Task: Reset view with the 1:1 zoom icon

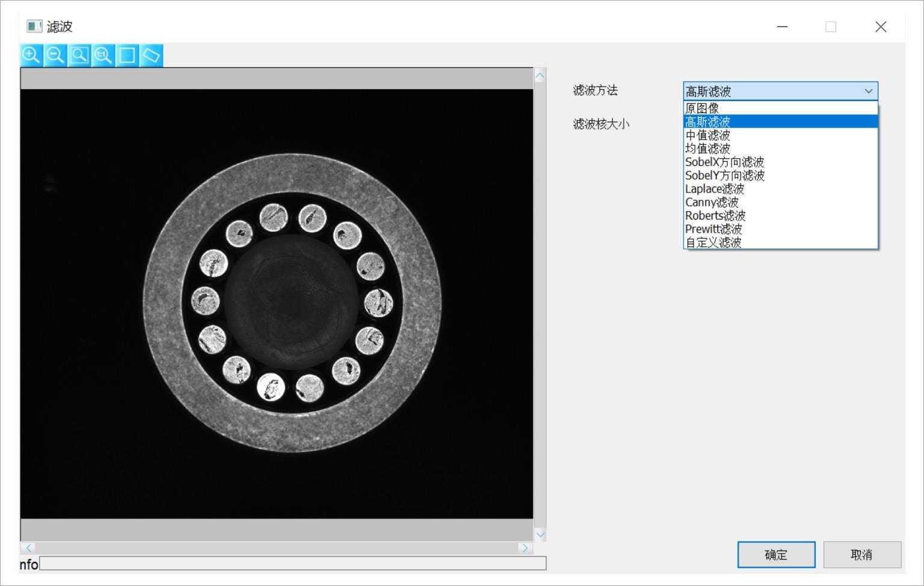Action: (103, 55)
